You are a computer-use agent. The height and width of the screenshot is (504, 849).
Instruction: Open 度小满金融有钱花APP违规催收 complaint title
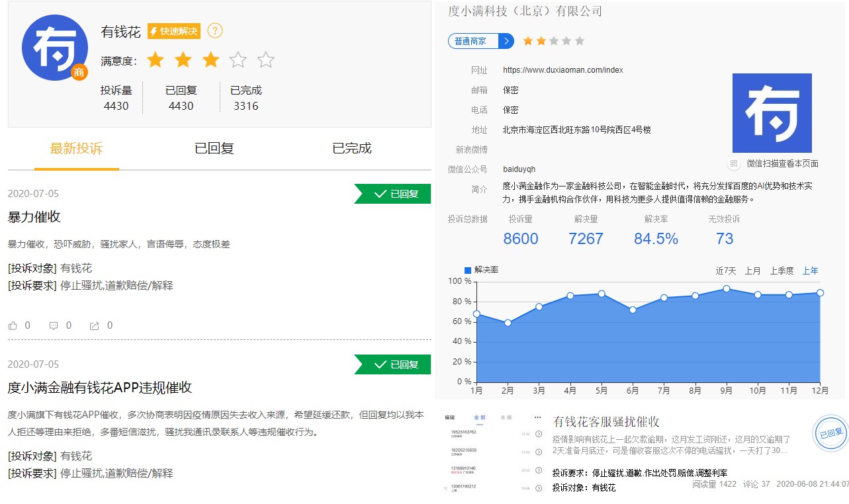pos(100,388)
